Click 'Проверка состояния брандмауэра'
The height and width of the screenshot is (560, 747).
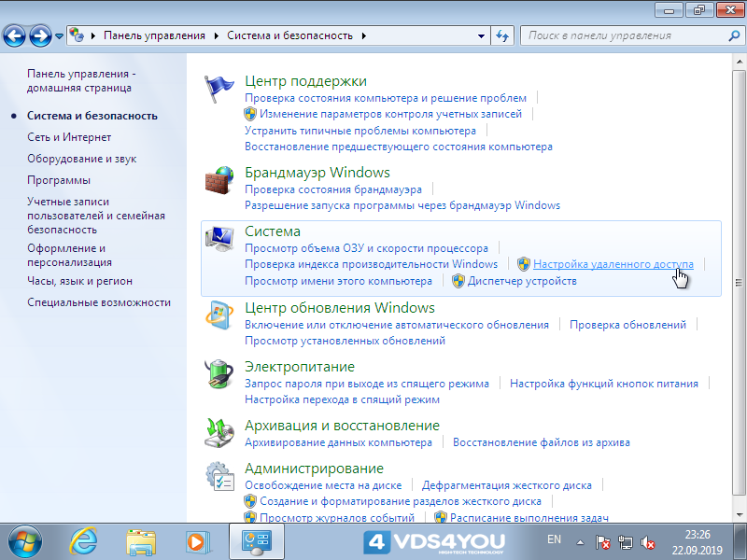click(333, 189)
